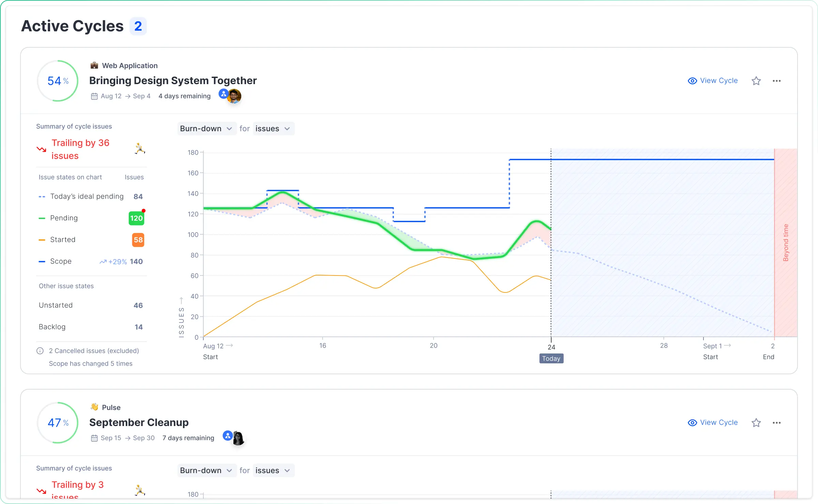Image resolution: width=818 pixels, height=504 pixels.
Task: Star the Bringing Design System Together cycle
Action: [x=756, y=81]
